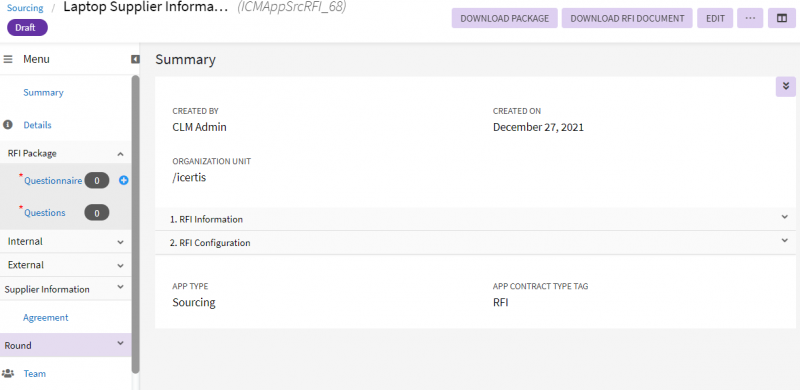Click the Summary page heading

[x=186, y=60]
